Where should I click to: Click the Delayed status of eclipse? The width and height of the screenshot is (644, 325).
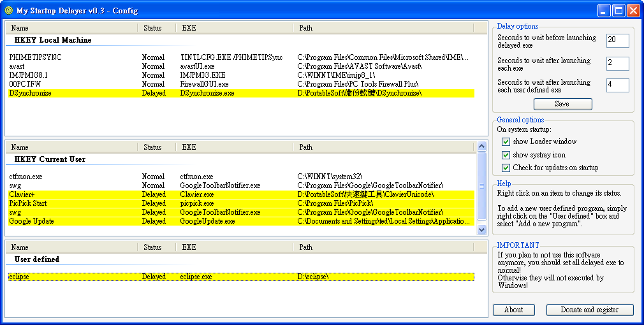154,277
